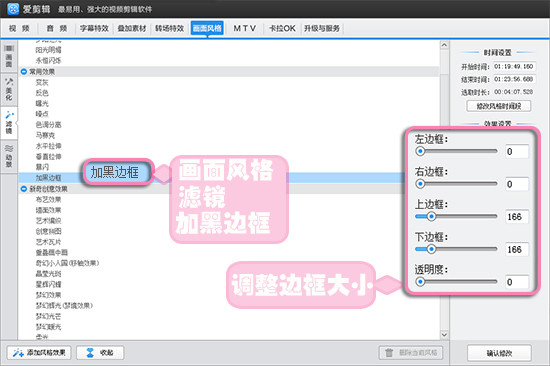The image size is (550, 366).
Task: Click the 爱剪辑 app logo icon
Action: 13,9
